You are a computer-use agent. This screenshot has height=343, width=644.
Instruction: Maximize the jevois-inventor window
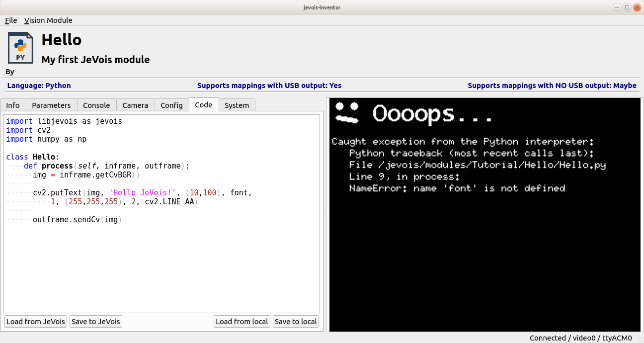tap(627, 7)
